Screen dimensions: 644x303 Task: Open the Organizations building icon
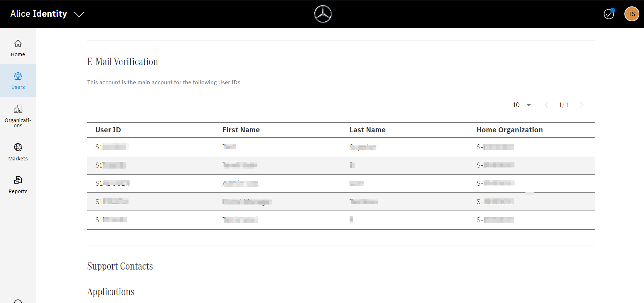click(x=18, y=109)
